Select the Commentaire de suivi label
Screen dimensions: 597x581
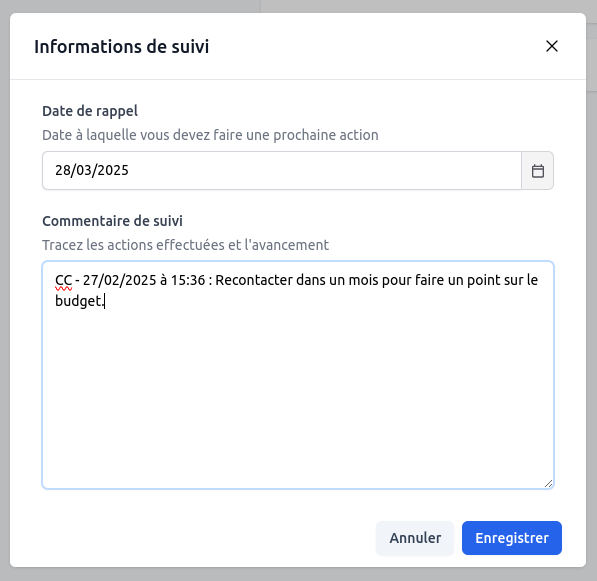112,221
